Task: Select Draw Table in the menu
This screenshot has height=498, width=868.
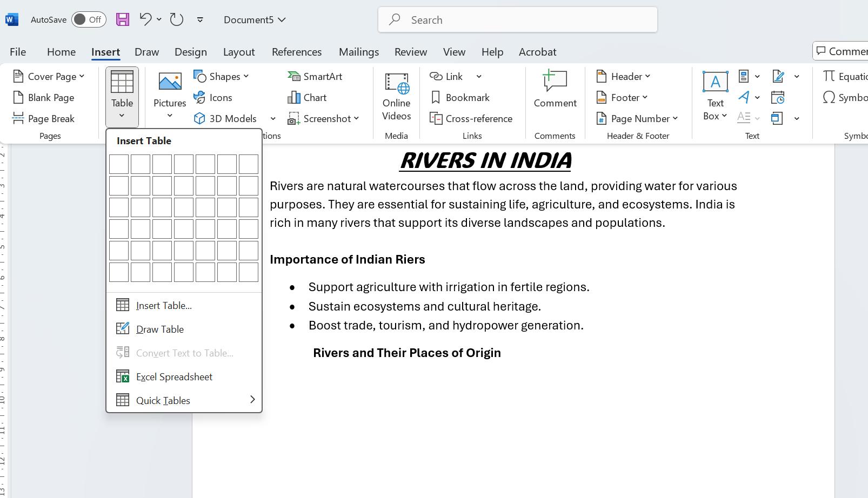Action: (x=159, y=329)
